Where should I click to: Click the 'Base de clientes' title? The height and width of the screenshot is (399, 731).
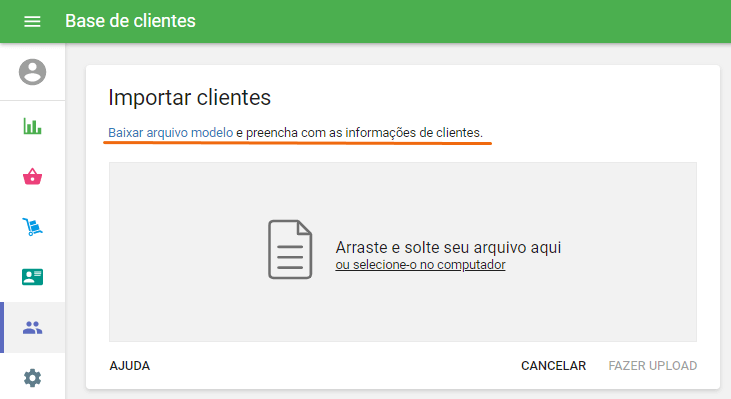(130, 21)
